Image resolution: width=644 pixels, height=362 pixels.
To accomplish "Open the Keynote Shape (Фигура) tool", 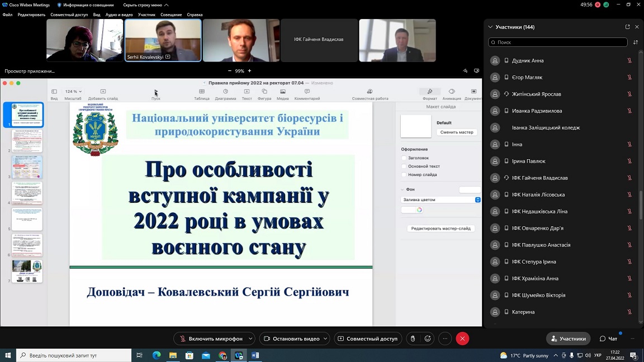I will (x=264, y=92).
